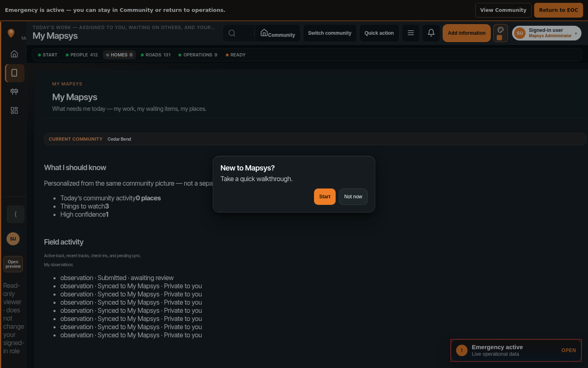This screenshot has width=588, height=368.
Task: Click OPEN on the Emergency active alert
Action: (569, 350)
